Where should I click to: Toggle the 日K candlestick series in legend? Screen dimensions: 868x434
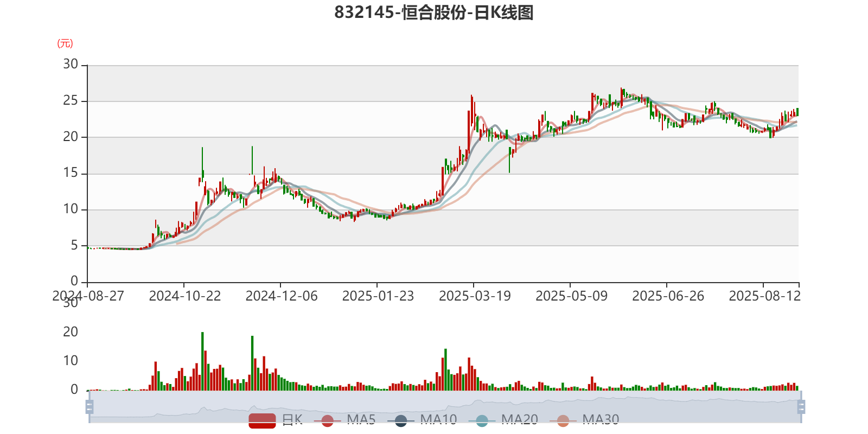coord(276,420)
